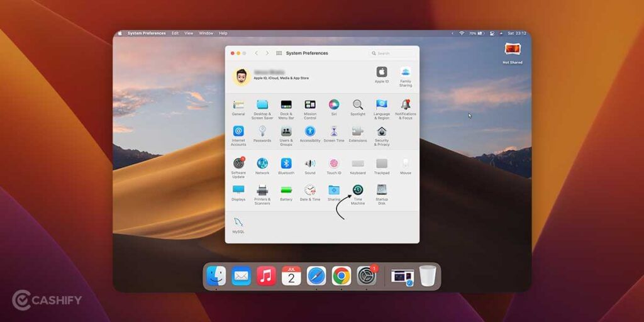
Task: Open Calendar from the Dock
Action: coord(291,275)
